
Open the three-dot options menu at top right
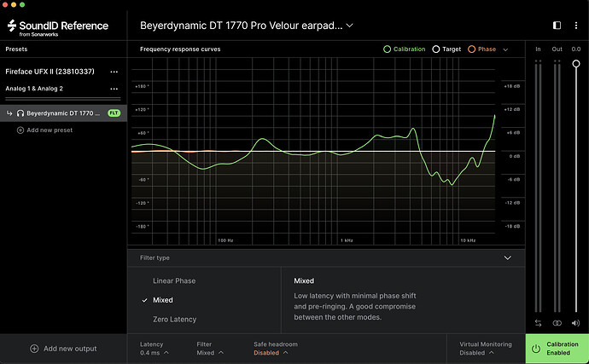(576, 25)
